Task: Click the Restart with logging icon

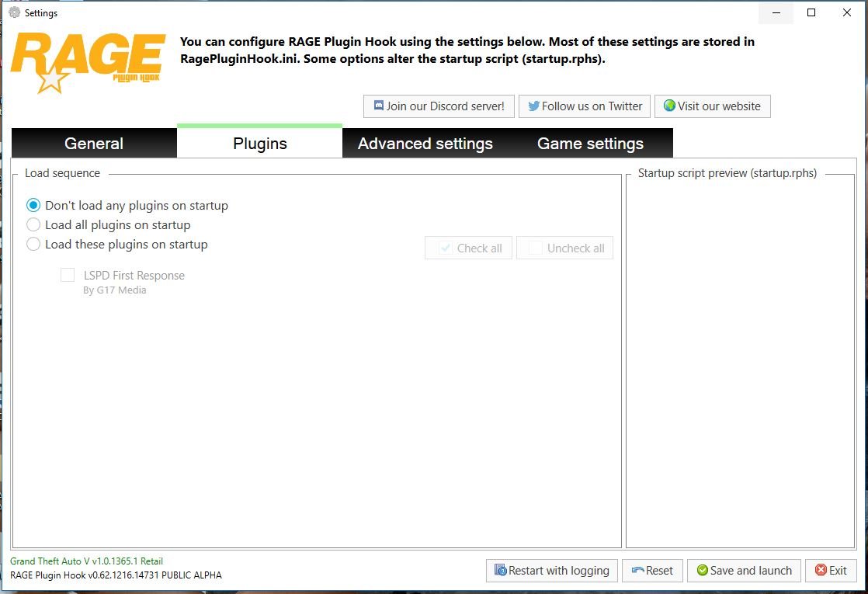Action: pos(501,570)
